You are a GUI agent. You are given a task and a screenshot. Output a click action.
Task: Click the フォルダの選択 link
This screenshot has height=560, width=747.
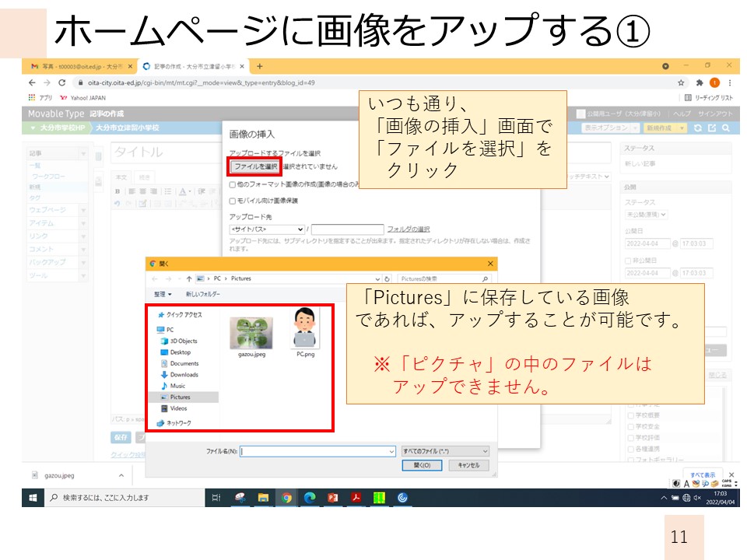click(409, 229)
